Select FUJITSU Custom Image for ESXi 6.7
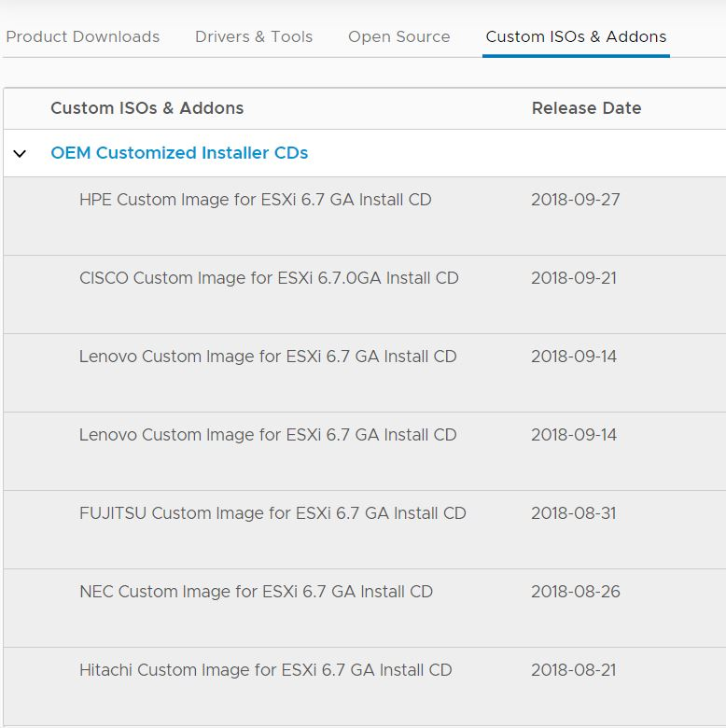The height and width of the screenshot is (728, 726). point(365,530)
